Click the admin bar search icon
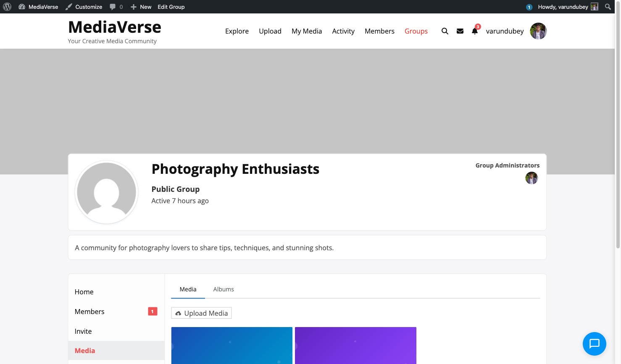 click(608, 6)
